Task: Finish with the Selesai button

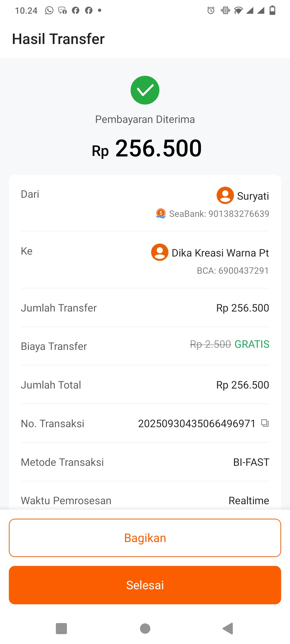Action: coord(145,585)
